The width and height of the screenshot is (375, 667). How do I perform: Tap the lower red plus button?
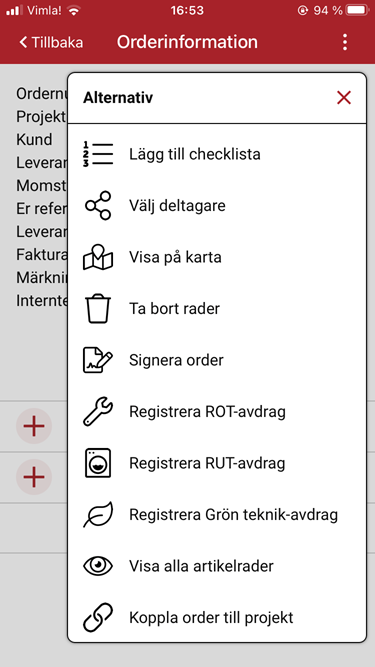click(x=34, y=477)
